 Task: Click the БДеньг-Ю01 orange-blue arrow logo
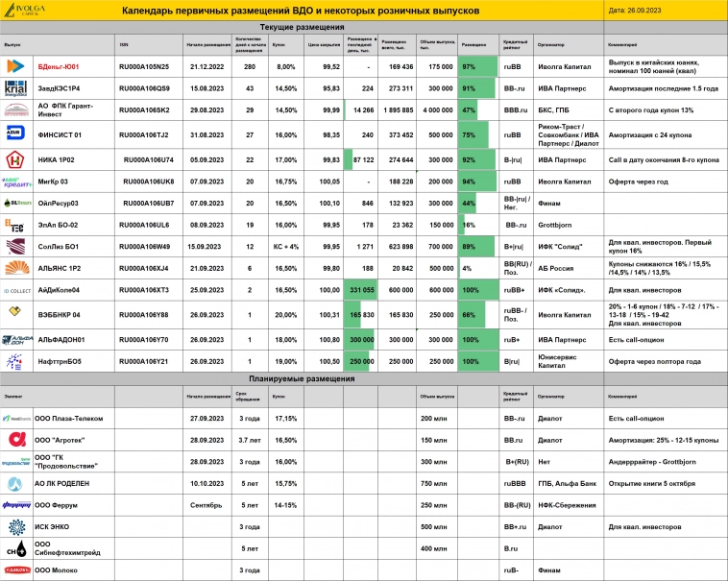click(x=15, y=66)
